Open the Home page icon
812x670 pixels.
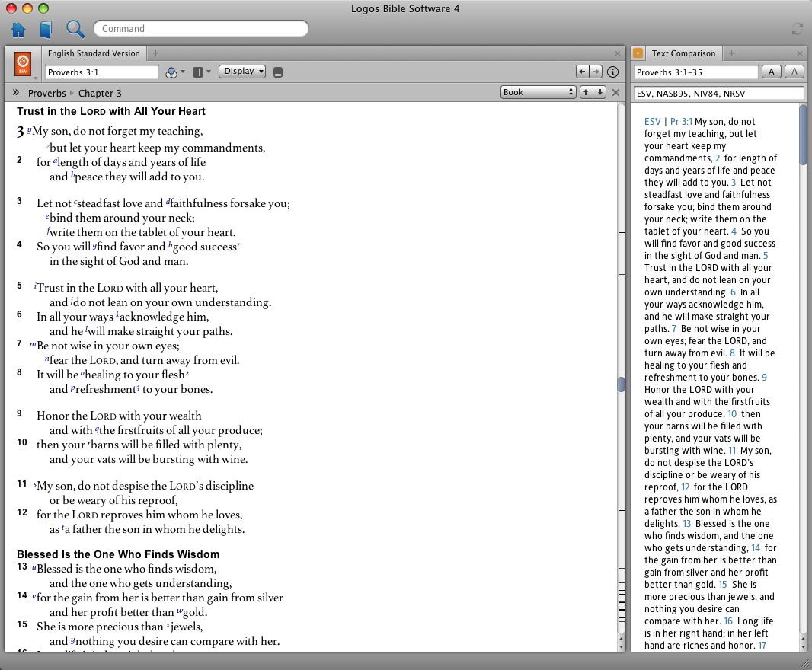click(x=18, y=30)
